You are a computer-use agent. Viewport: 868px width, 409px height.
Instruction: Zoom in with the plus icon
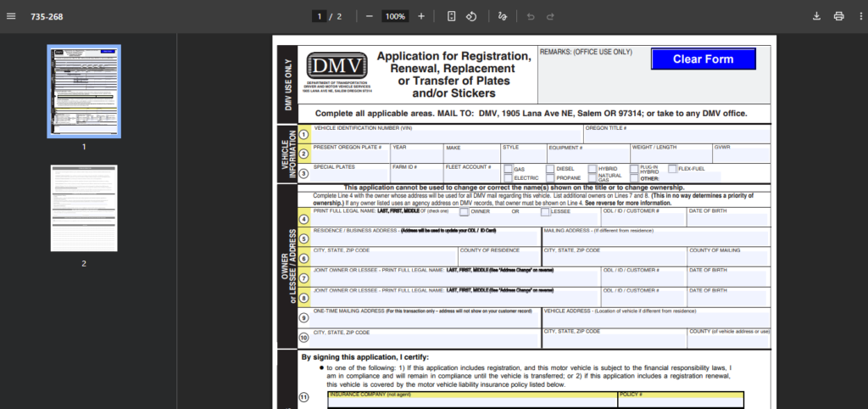pyautogui.click(x=421, y=16)
